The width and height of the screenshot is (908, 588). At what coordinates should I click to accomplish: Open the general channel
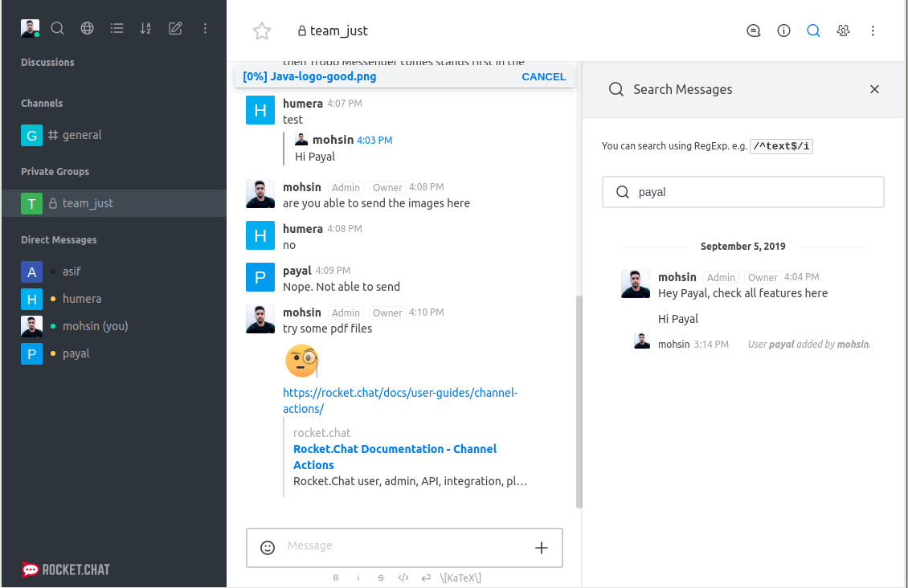[x=82, y=135]
